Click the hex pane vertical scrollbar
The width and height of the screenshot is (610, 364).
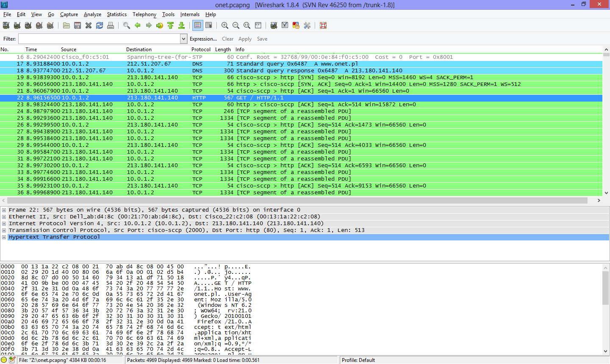(606, 309)
